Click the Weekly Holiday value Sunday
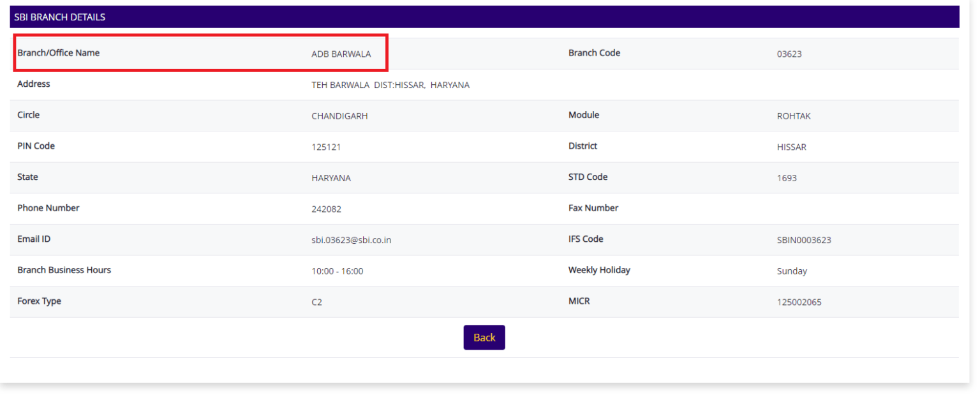 tap(791, 271)
